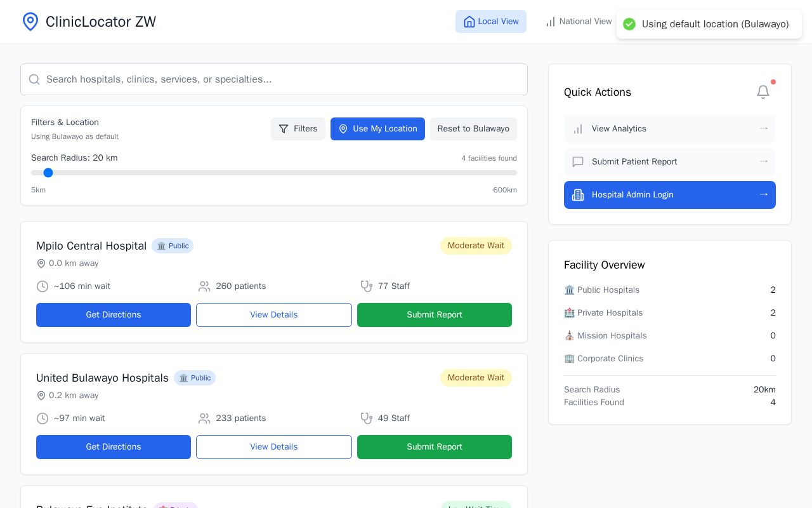This screenshot has width=812, height=508.
Task: Click the clock icon beside ~106 min wait
Action: (x=43, y=286)
